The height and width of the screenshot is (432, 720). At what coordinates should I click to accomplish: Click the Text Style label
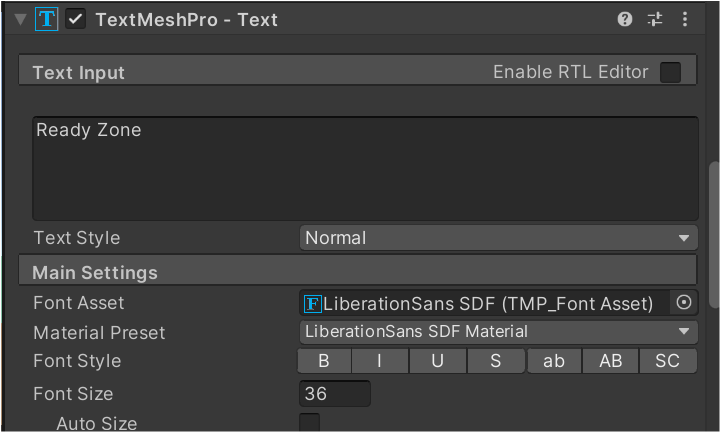click(x=77, y=238)
